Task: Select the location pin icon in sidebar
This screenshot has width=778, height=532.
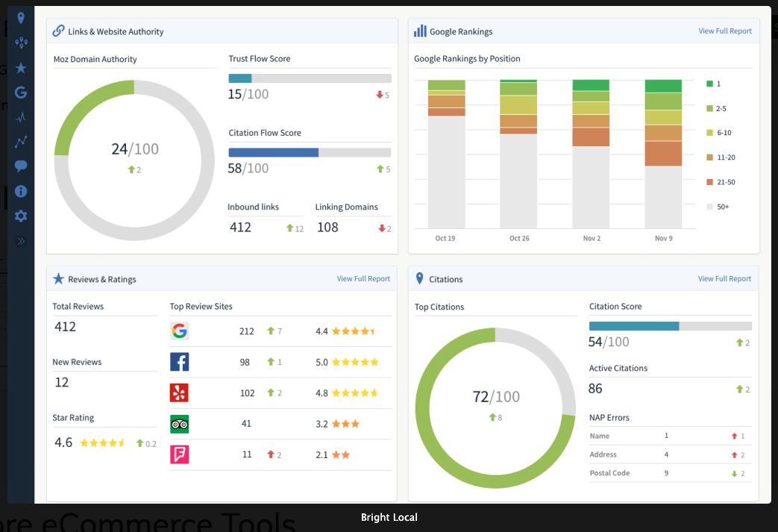Action: click(x=21, y=17)
